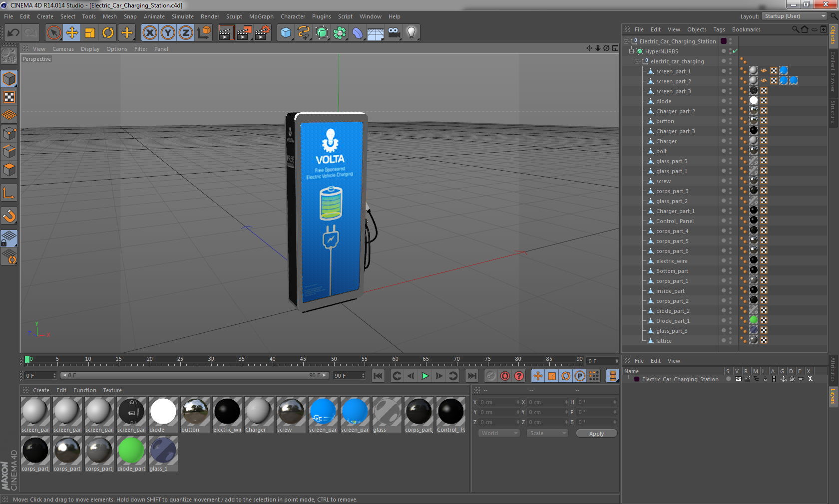The width and height of the screenshot is (839, 504).
Task: Add a floor environment object
Action: click(376, 33)
